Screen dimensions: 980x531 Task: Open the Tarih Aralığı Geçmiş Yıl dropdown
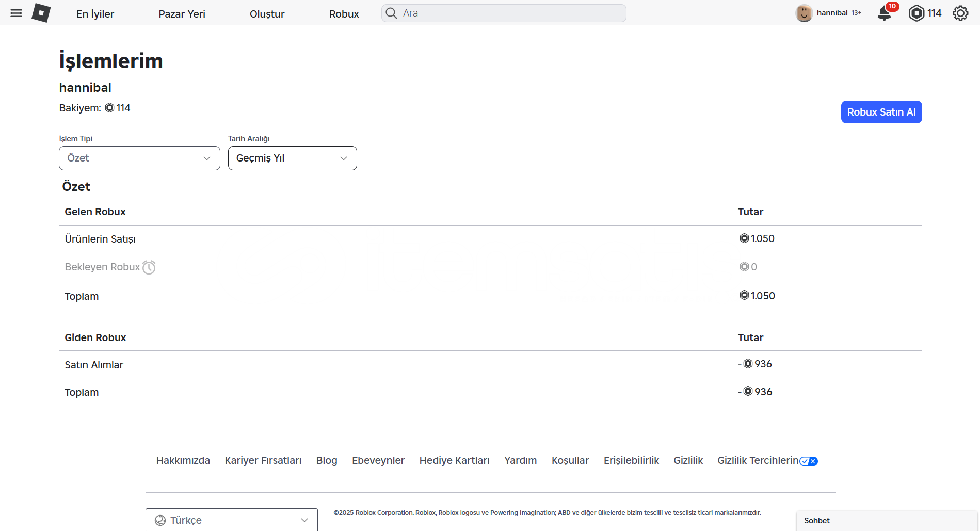pos(293,158)
